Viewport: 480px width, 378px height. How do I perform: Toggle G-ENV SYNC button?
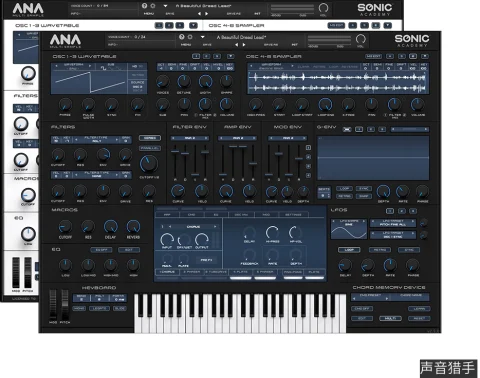pos(364,189)
